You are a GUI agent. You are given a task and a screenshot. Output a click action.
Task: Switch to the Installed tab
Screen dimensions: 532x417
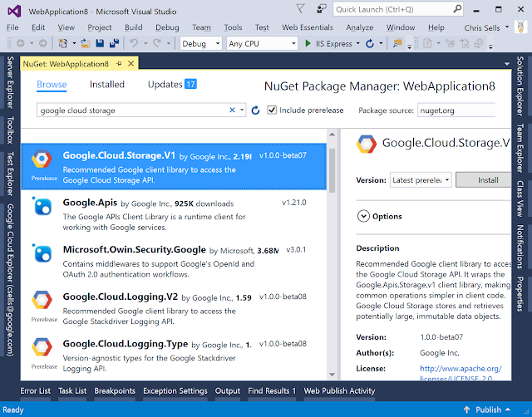point(107,85)
